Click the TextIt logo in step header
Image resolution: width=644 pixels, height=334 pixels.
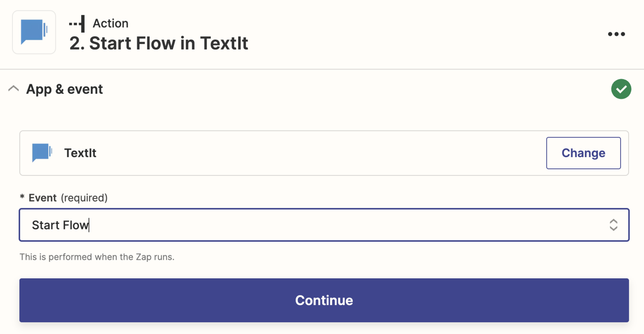(34, 32)
